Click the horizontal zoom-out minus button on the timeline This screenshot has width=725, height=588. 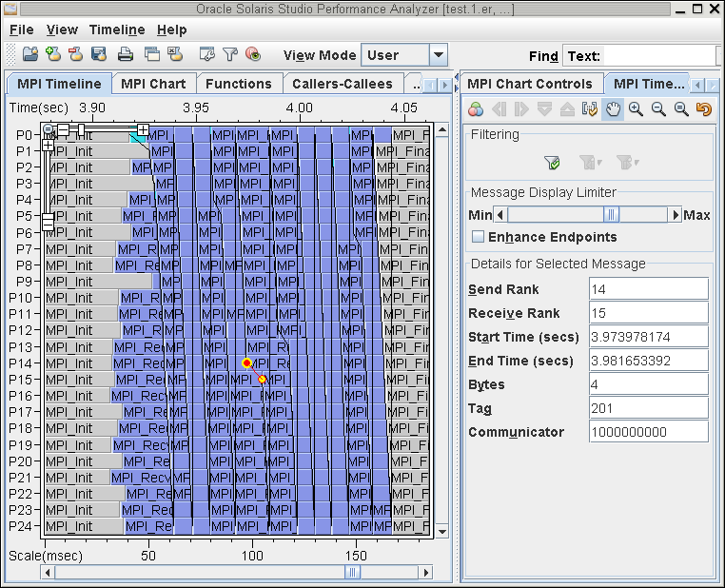(x=64, y=129)
